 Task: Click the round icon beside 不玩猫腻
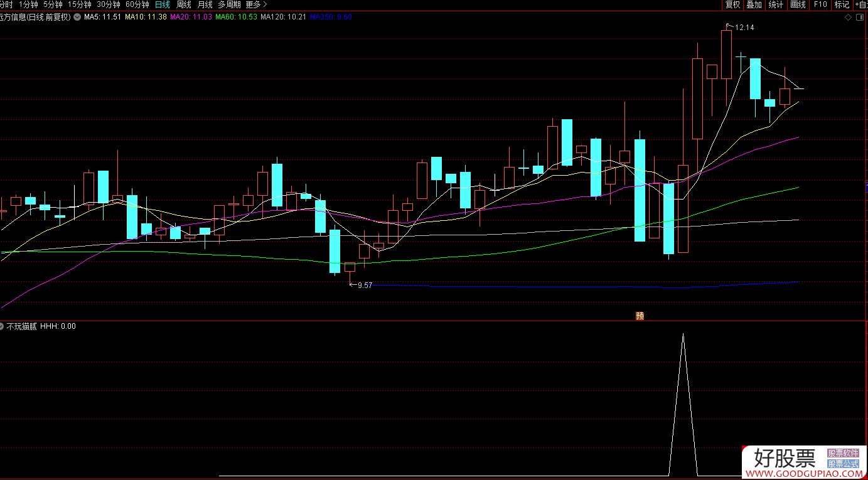(3, 326)
